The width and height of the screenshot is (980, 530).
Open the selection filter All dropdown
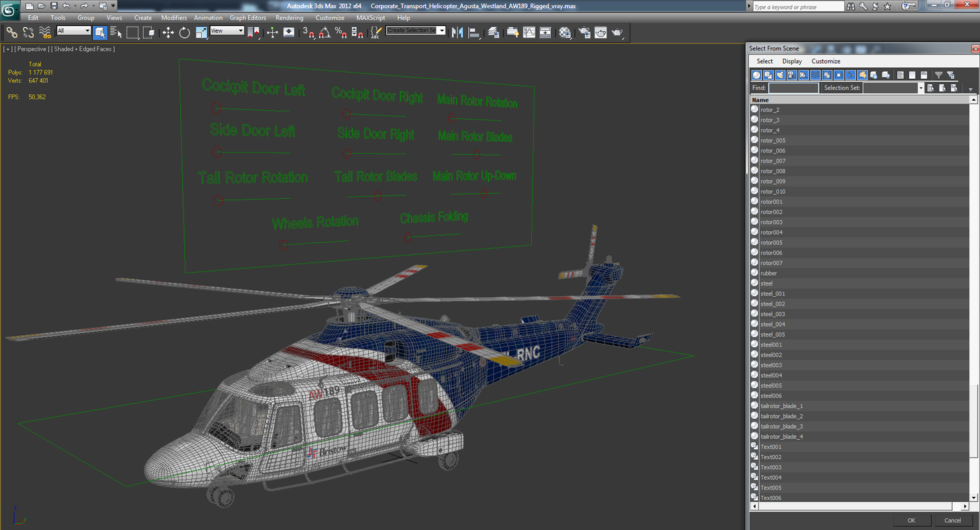[x=73, y=30]
